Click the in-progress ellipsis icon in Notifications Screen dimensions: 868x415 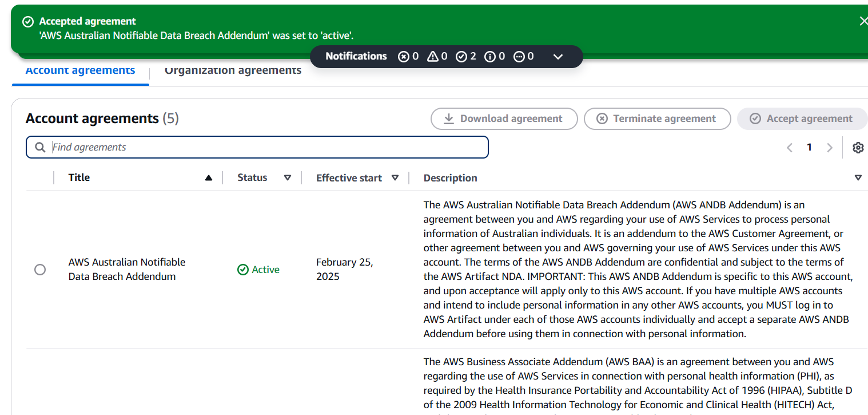click(x=519, y=56)
